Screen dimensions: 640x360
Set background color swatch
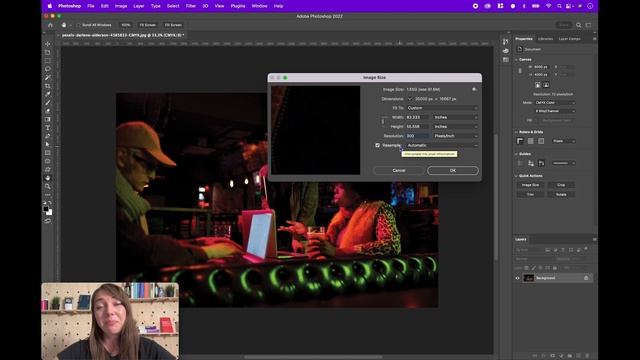point(49,212)
